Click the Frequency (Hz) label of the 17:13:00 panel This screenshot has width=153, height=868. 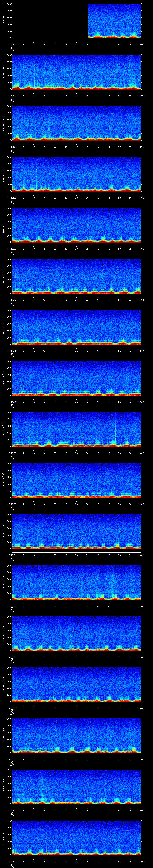[x=3, y=225]
